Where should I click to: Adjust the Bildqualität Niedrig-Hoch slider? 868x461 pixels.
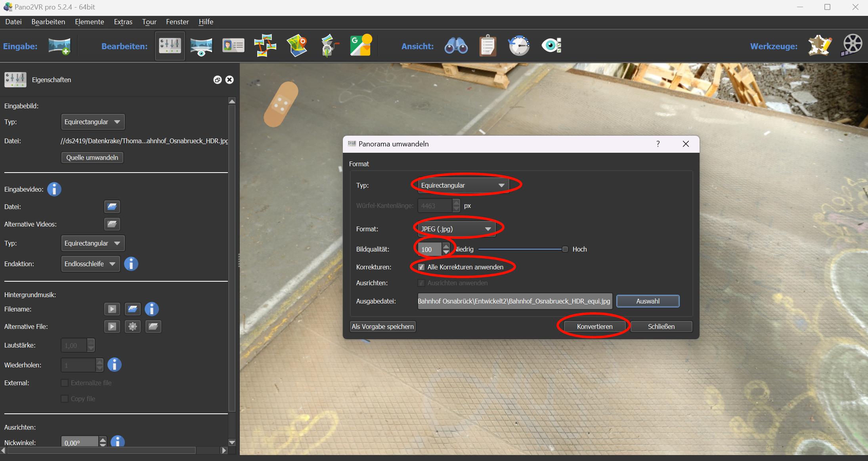(523, 249)
